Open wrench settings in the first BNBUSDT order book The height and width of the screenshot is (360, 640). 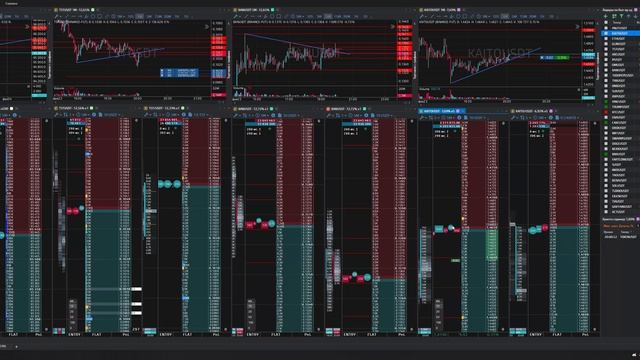coord(236,116)
